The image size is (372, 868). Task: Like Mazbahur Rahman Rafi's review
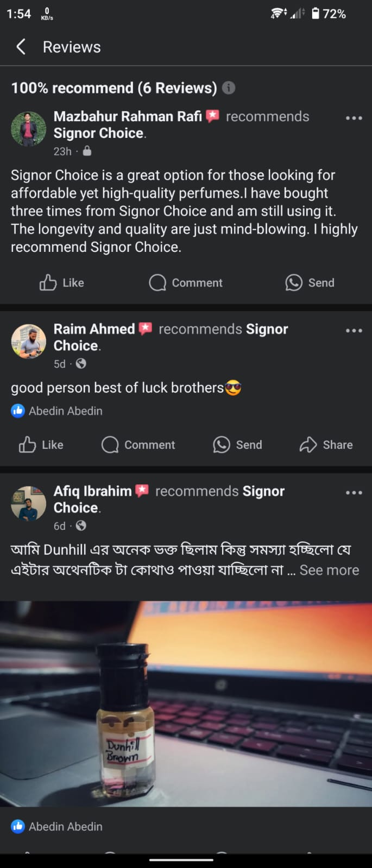(61, 282)
